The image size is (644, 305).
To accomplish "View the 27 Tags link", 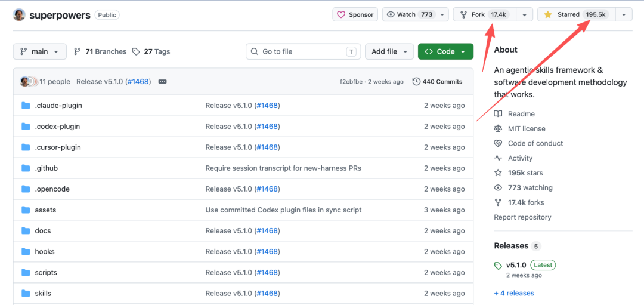I will [151, 51].
